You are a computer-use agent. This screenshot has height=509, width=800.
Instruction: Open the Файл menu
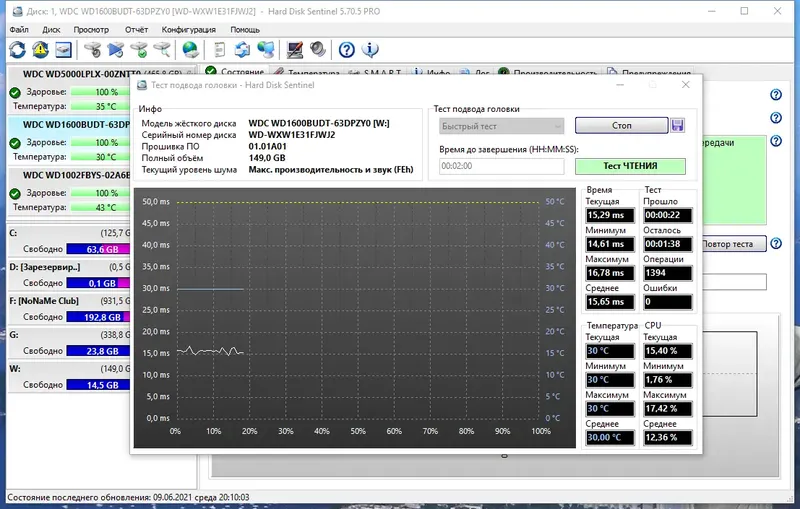point(19,30)
